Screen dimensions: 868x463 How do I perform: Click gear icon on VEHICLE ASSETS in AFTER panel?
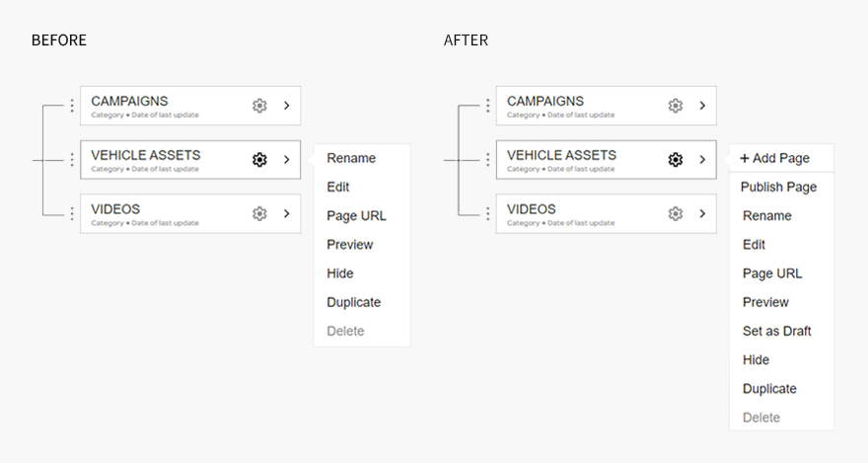tap(676, 160)
